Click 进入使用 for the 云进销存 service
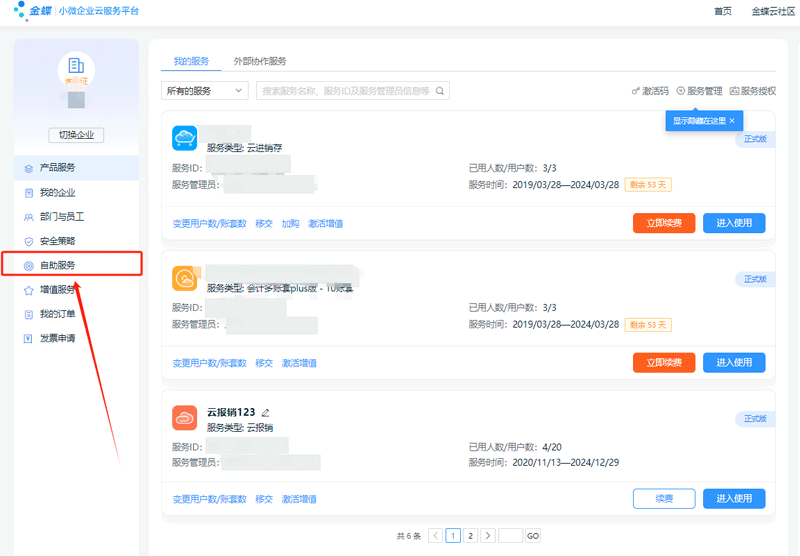 coord(734,223)
